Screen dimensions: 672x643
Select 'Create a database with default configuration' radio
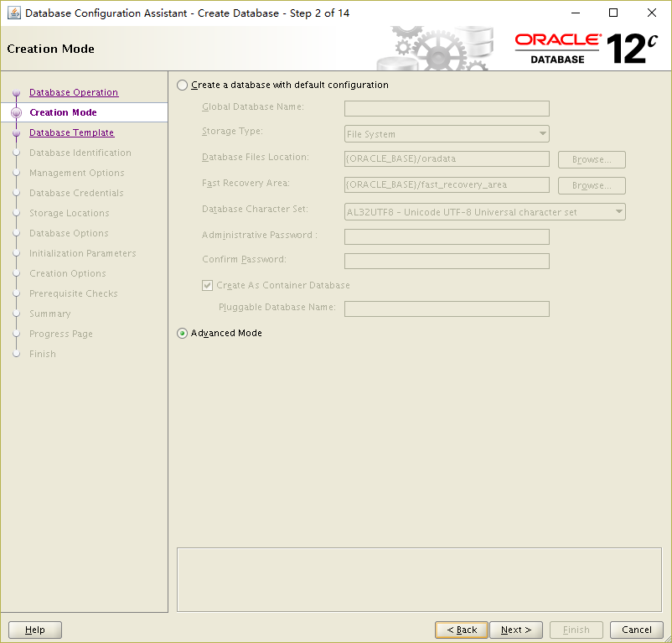point(182,85)
